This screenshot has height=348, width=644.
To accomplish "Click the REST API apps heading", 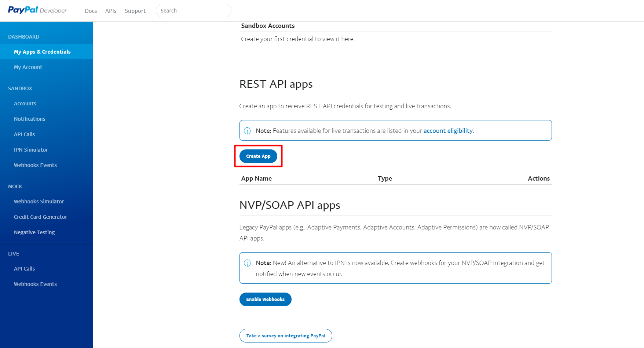I will 276,84.
